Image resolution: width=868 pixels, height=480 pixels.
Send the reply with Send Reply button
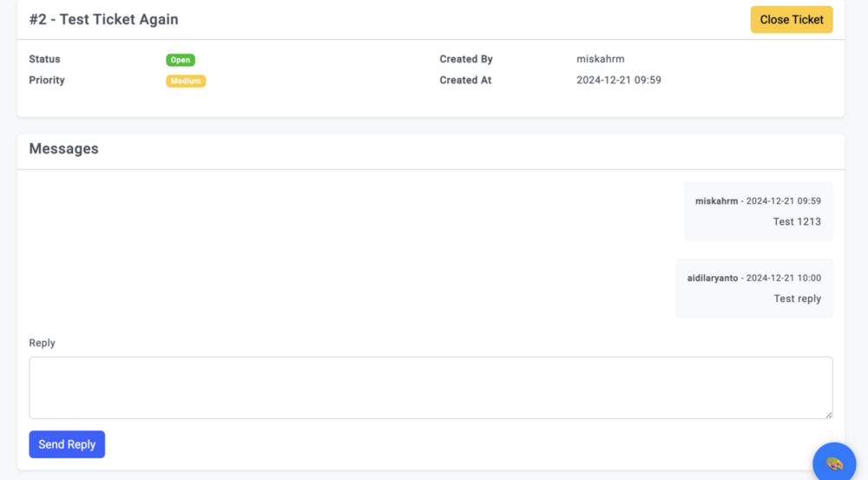point(67,444)
